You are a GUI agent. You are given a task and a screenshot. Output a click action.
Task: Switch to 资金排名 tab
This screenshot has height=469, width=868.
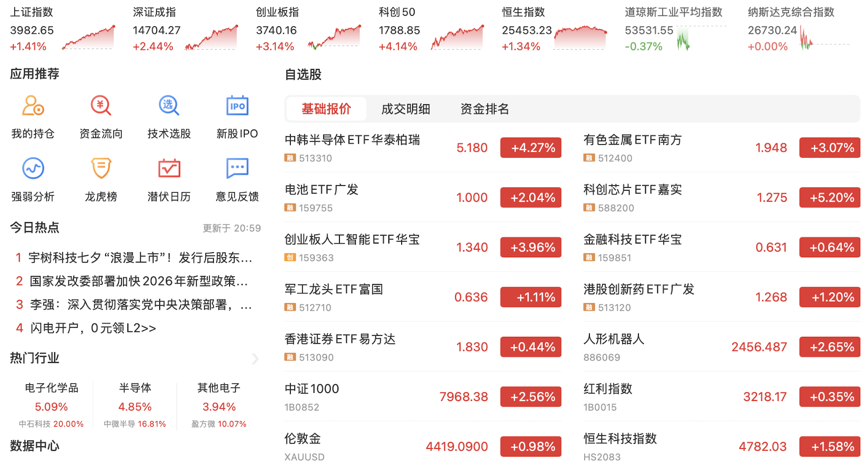484,109
